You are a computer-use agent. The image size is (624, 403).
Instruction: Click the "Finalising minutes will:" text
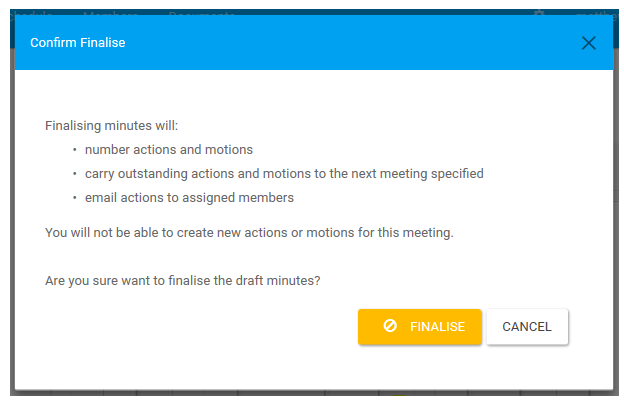pos(111,126)
